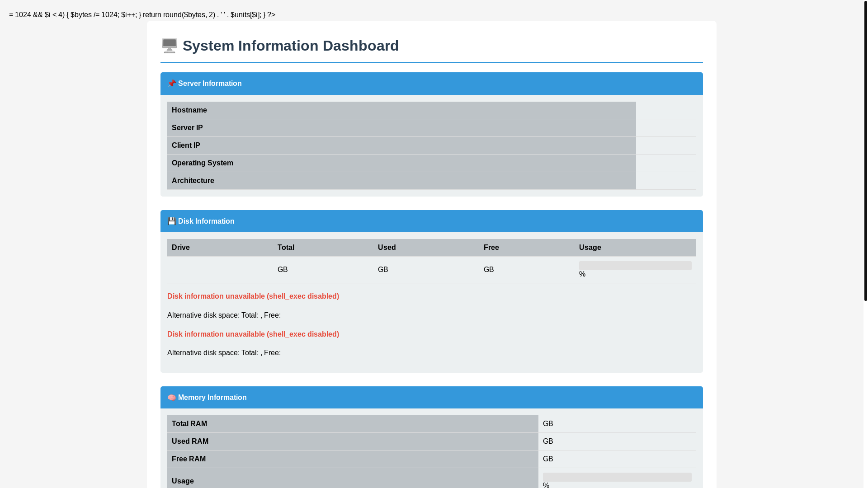The height and width of the screenshot is (488, 868).
Task: Click the second red Disk information unavailable message
Action: [253, 334]
